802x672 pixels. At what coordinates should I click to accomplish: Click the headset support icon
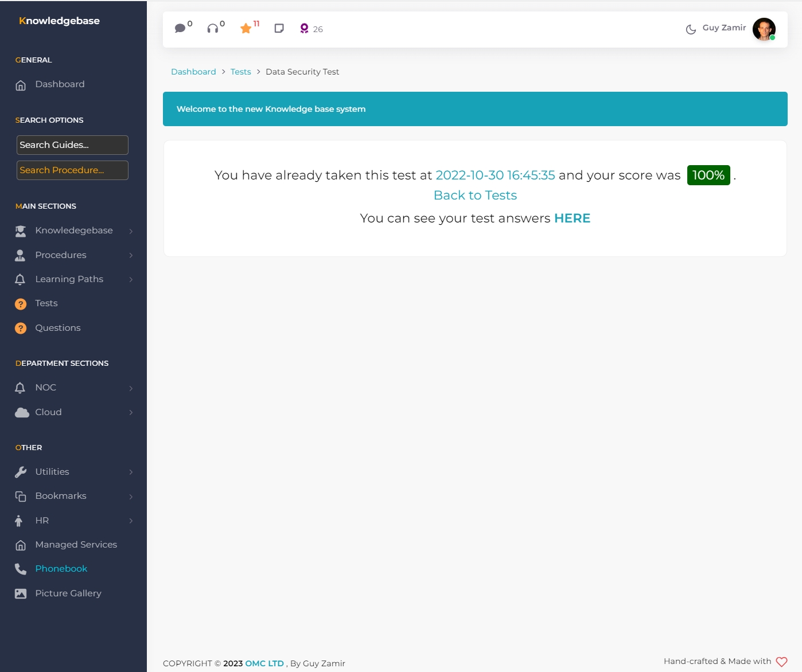(213, 28)
